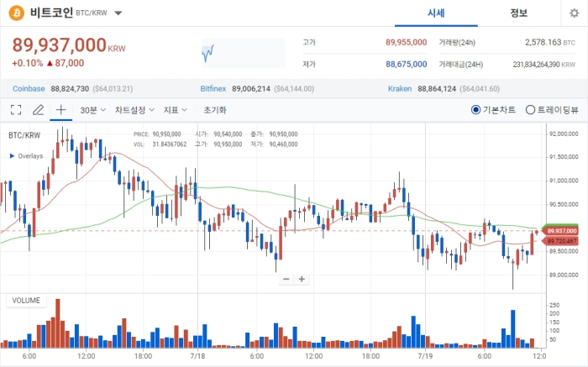The image size is (588, 367).
Task: Open the 차트설정 dropdown
Action: (x=134, y=109)
